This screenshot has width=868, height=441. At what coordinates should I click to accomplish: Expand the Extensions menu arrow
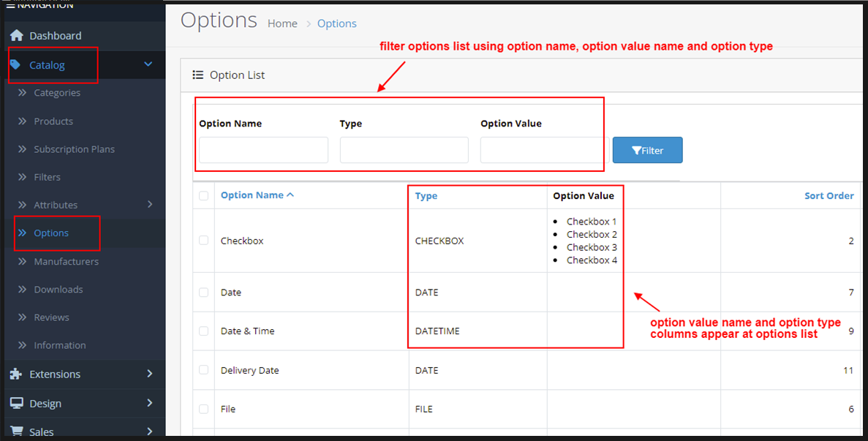point(150,374)
